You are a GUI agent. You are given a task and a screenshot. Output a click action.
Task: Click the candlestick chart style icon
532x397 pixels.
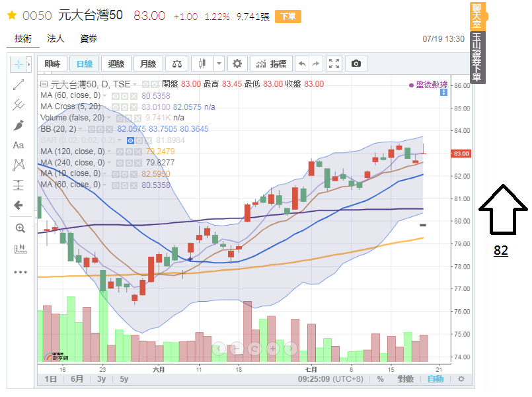tap(202, 64)
